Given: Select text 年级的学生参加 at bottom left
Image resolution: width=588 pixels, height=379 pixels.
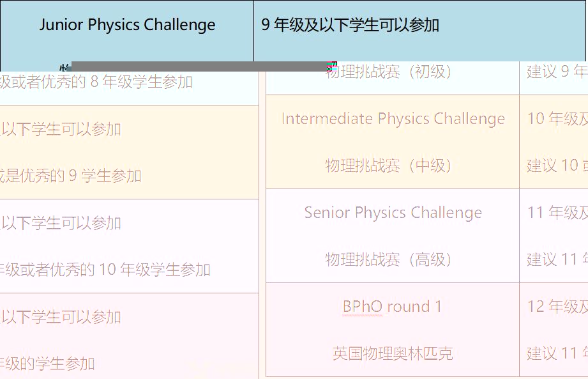Looking at the screenshot, I should pyautogui.click(x=47, y=364).
